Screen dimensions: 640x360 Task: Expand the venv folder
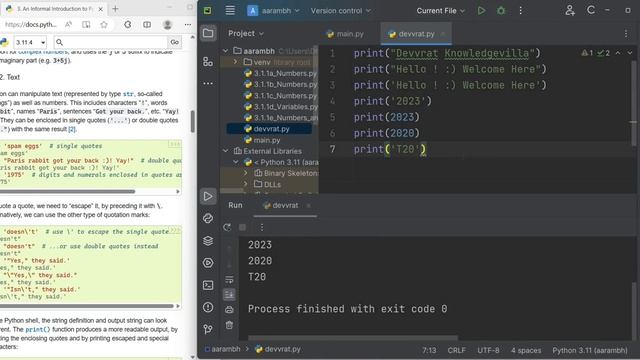(x=236, y=62)
